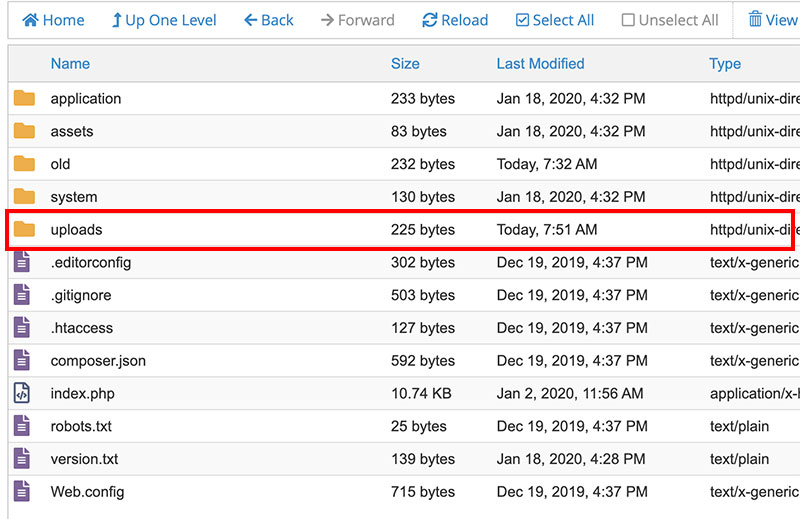Click Select All in toolbar

[x=555, y=20]
